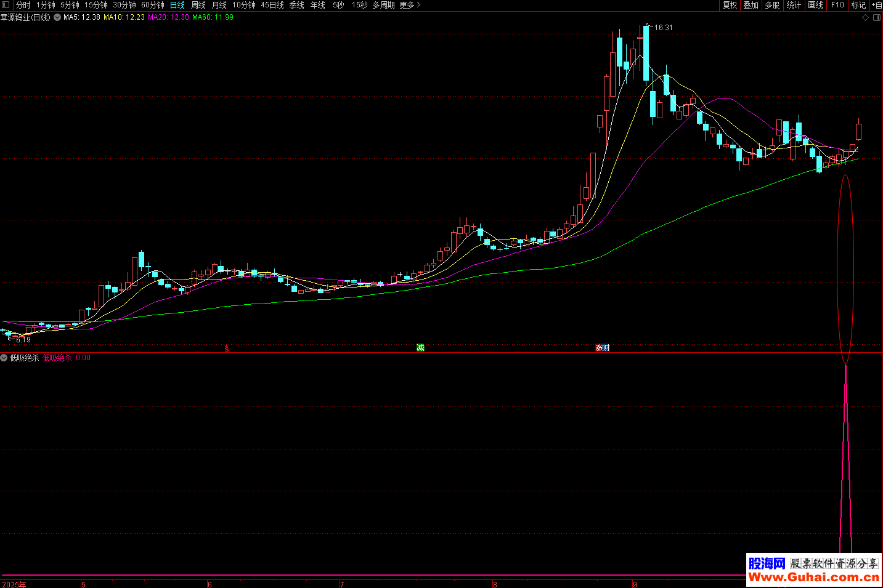Expand the main chart indicator dropdown arrow

click(57, 17)
